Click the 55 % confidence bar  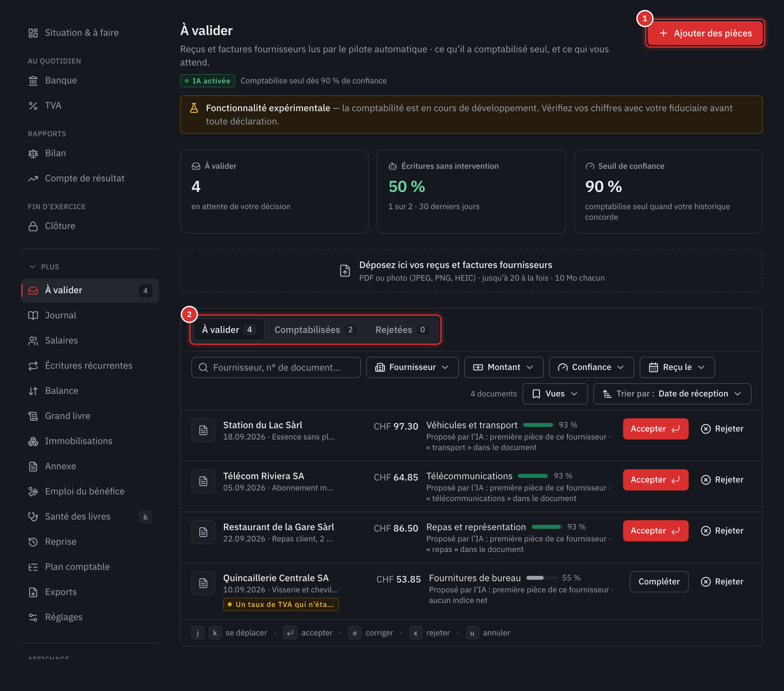click(x=542, y=578)
